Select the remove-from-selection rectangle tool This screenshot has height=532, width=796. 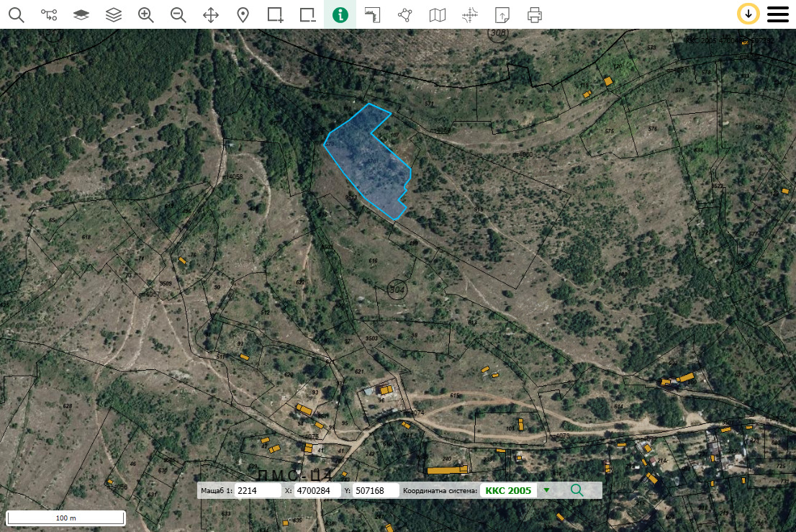pos(308,14)
